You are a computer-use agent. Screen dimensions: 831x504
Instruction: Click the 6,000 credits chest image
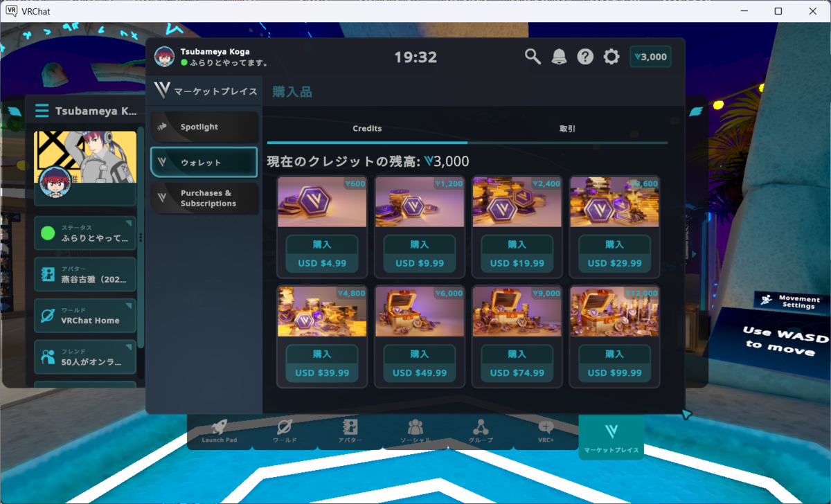(420, 312)
